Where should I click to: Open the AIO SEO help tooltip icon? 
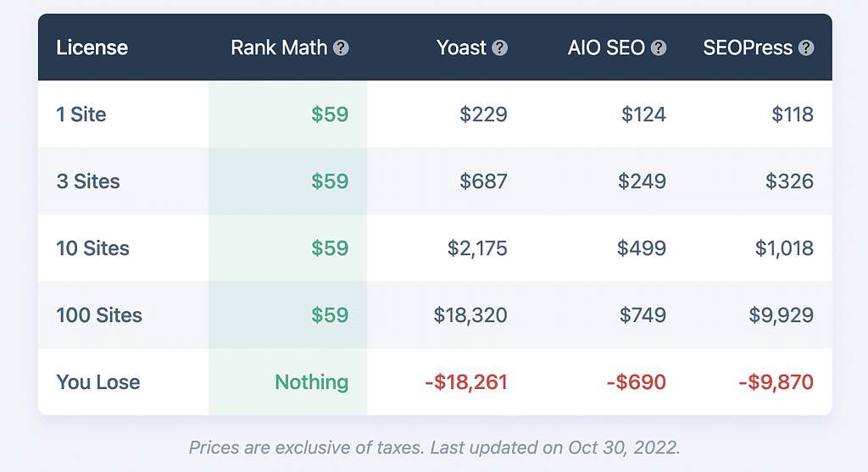[659, 47]
